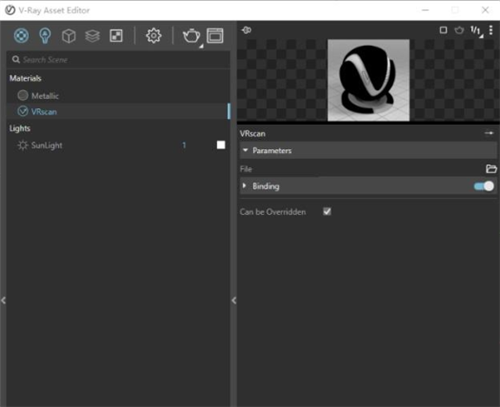500x407 pixels.
Task: Click the search magnifier icon
Action: (16, 60)
